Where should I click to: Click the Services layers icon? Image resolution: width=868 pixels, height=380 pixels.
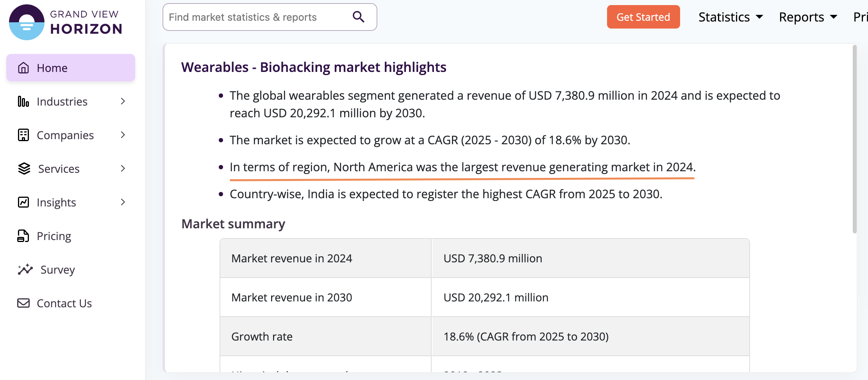tap(23, 168)
